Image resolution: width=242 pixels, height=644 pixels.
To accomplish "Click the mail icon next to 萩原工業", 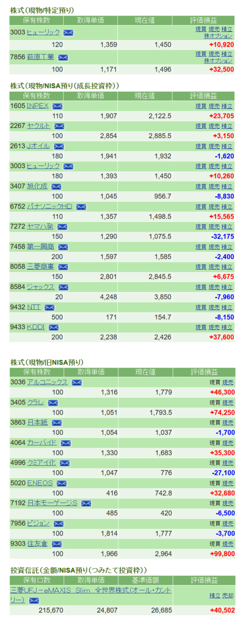I will pos(63,57).
